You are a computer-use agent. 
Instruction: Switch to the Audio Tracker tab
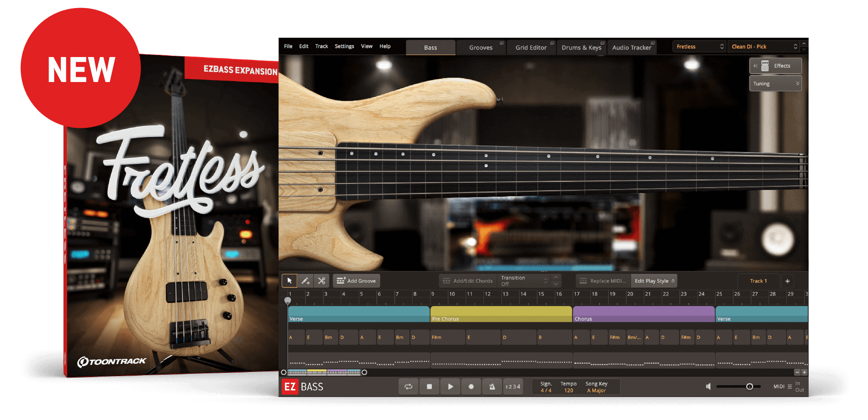[631, 47]
